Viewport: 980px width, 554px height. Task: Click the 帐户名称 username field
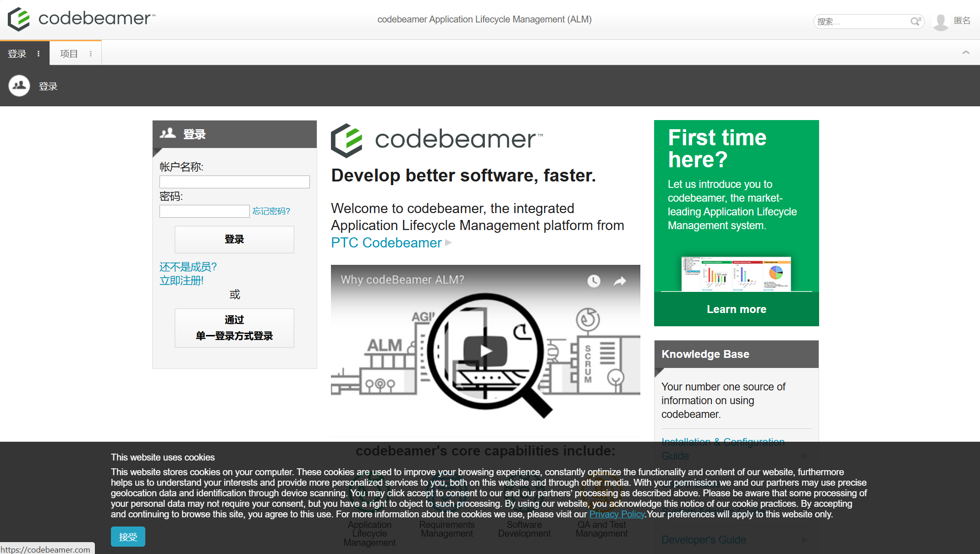[234, 181]
